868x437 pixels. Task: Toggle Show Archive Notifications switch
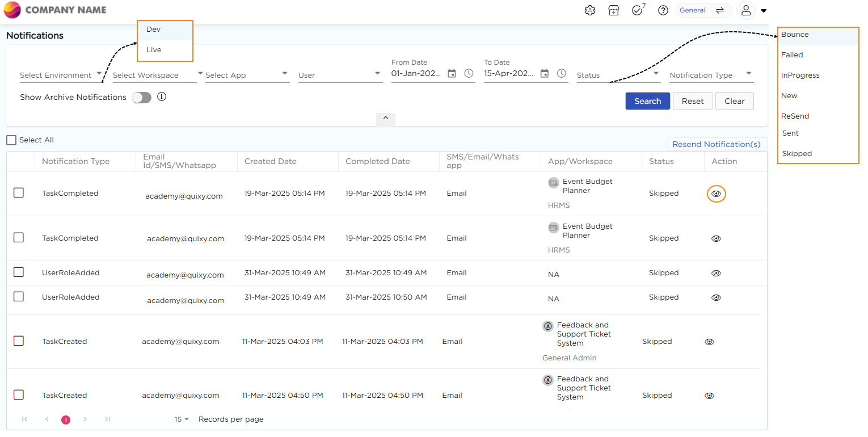tap(142, 98)
